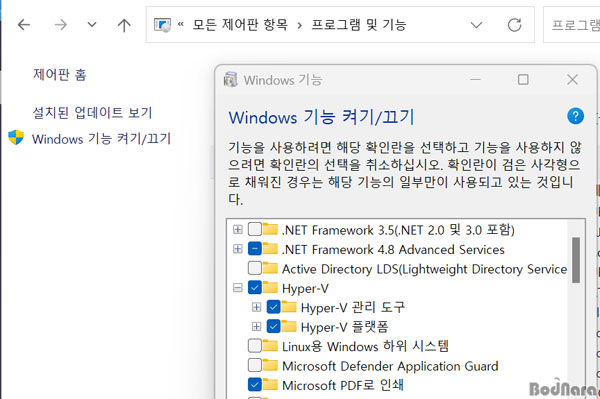Click folder icon of .NET Framework 4.8

(270, 248)
